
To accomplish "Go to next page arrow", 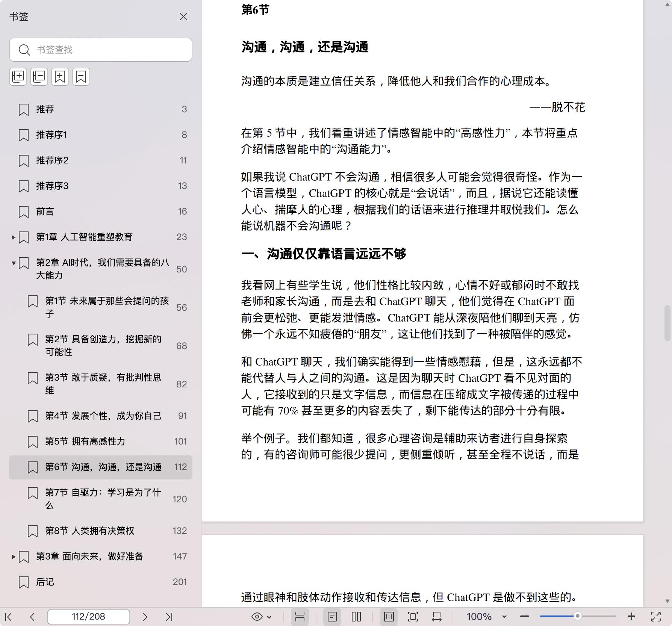I will [145, 617].
